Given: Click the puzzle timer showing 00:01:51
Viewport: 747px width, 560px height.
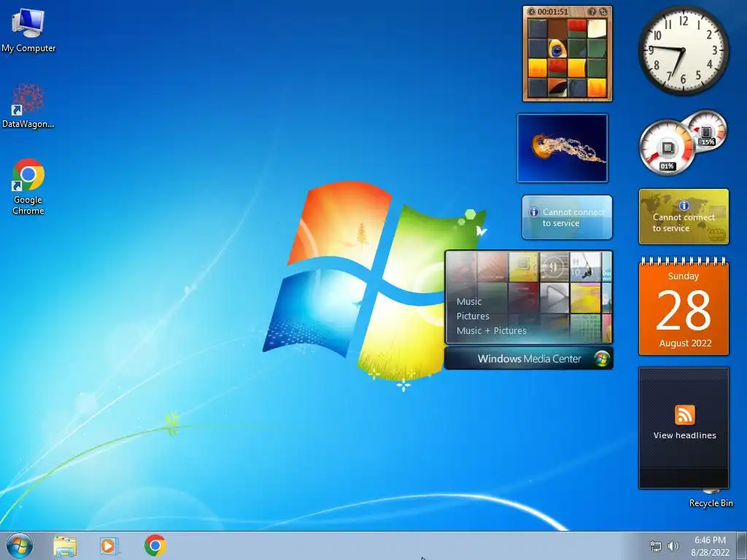Looking at the screenshot, I should (x=553, y=12).
